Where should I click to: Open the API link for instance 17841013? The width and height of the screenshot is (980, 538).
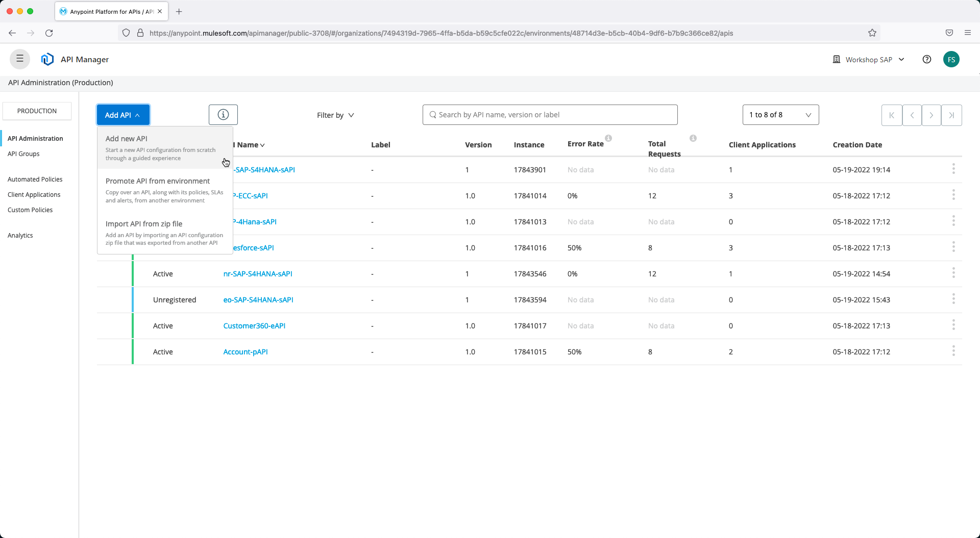255,222
